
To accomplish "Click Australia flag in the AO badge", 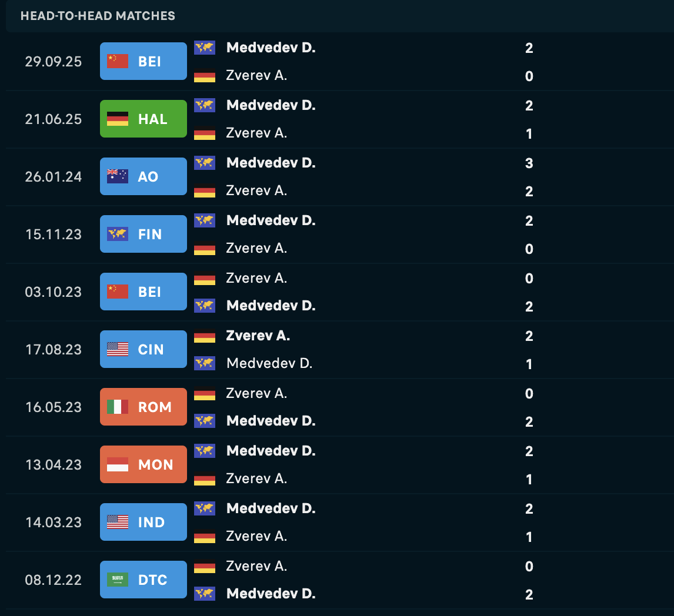I will (x=118, y=176).
